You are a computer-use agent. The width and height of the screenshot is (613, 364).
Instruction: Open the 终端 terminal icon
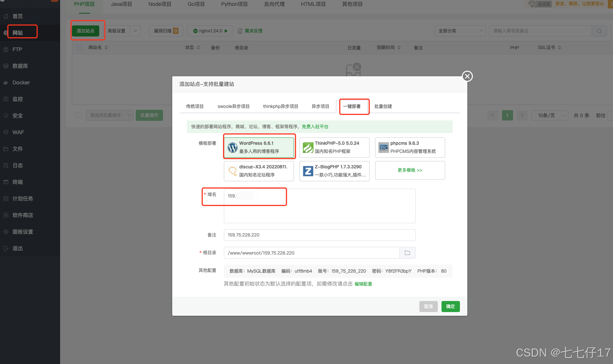point(6,182)
